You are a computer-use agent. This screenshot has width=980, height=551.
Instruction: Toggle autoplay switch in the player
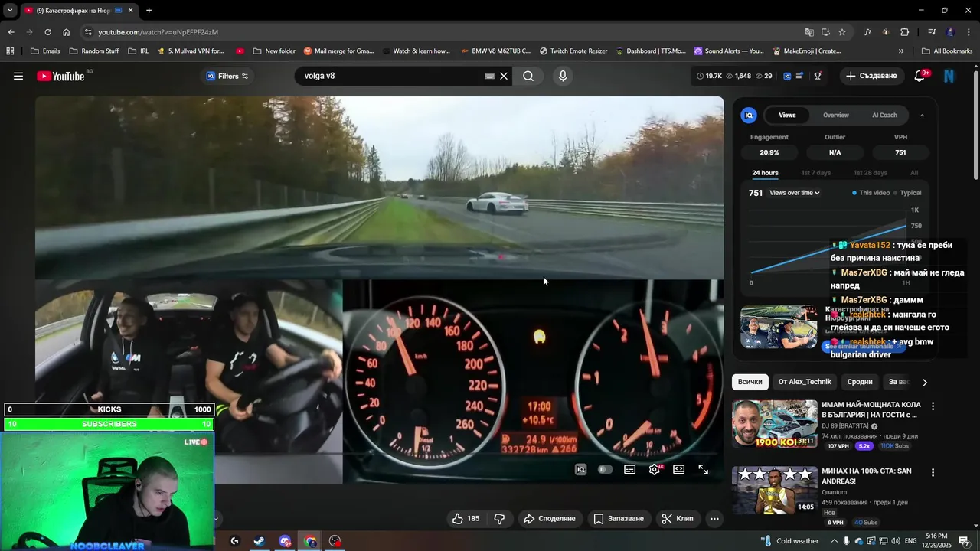point(605,469)
